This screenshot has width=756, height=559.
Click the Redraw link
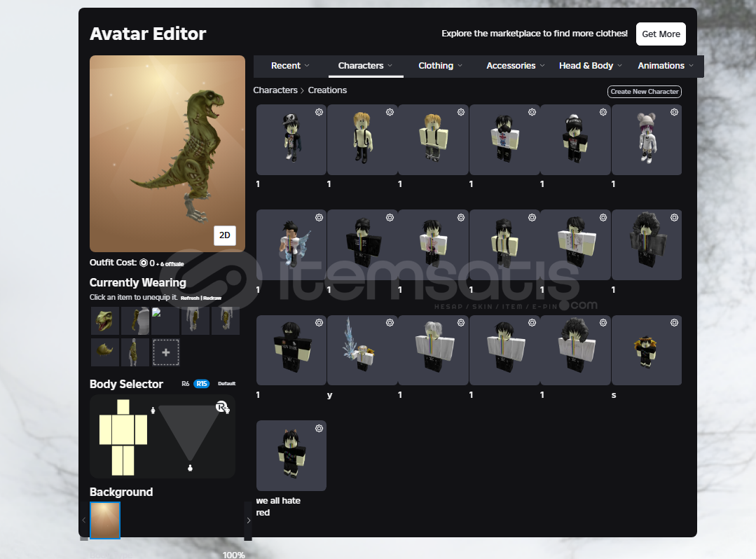212,298
